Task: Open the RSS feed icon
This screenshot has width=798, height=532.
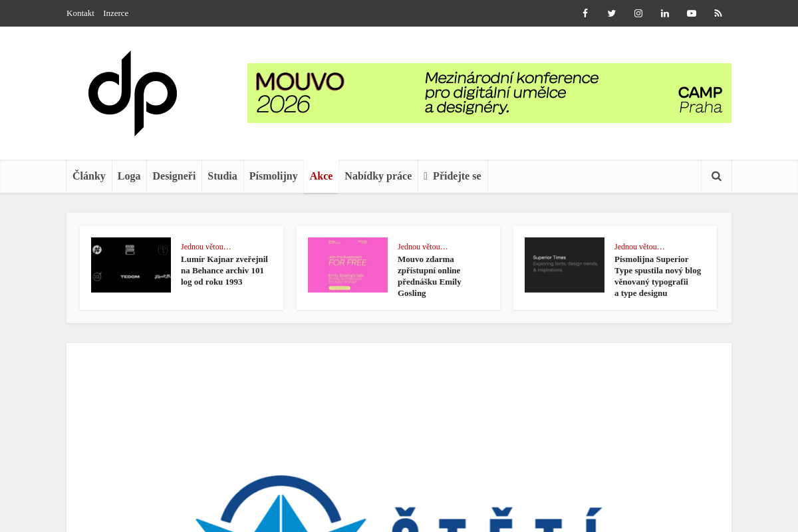Action: pos(718,13)
